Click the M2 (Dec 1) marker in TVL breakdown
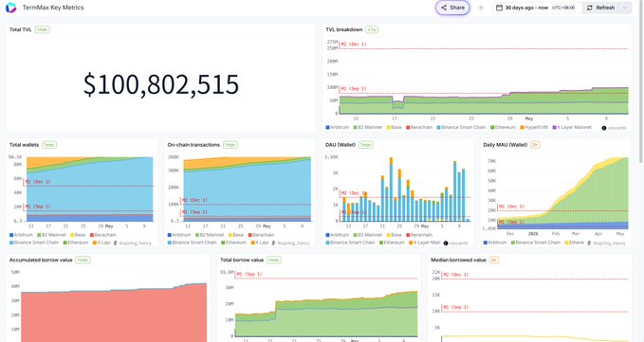Image resolution: width=644 pixels, height=342 pixels. tap(354, 45)
